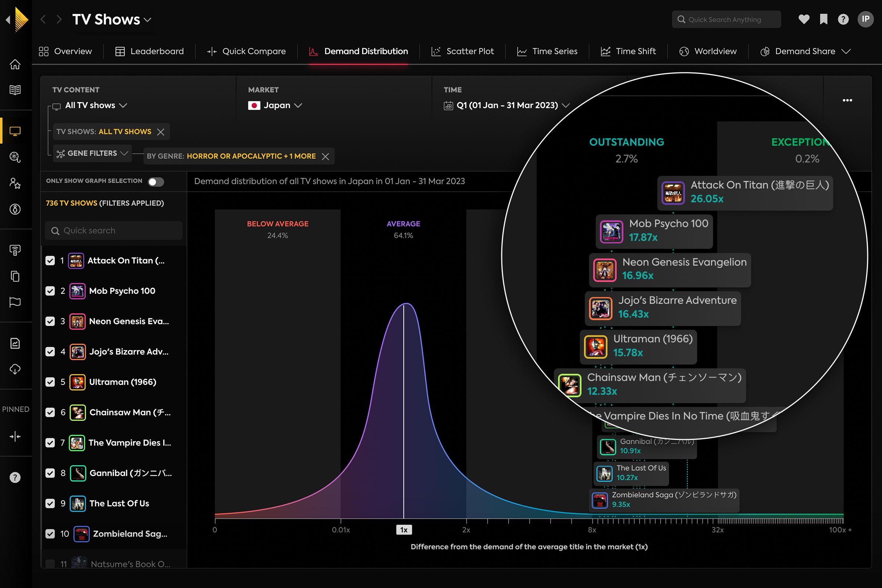This screenshot has width=882, height=588.
Task: Select the Demand Distribution tab
Action: click(359, 51)
